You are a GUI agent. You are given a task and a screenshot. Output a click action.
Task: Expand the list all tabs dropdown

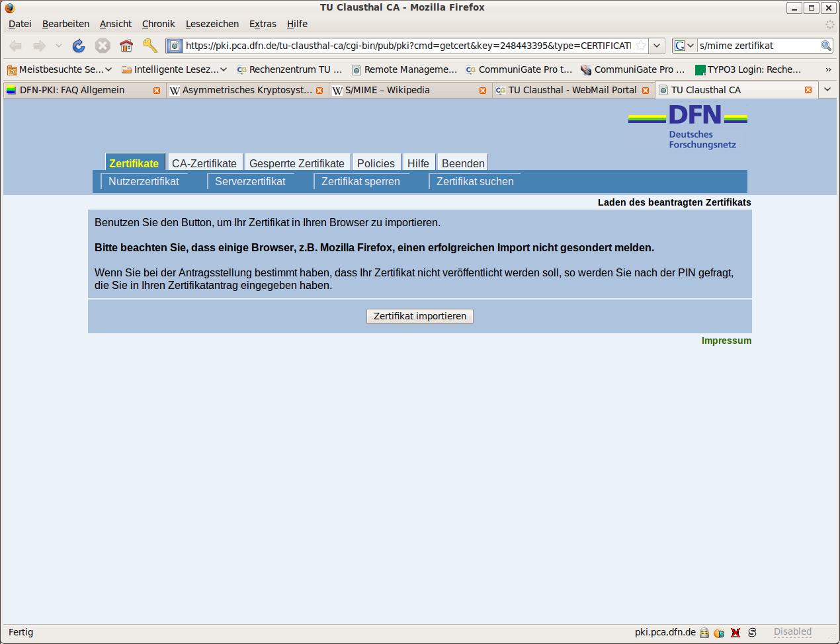[827, 90]
